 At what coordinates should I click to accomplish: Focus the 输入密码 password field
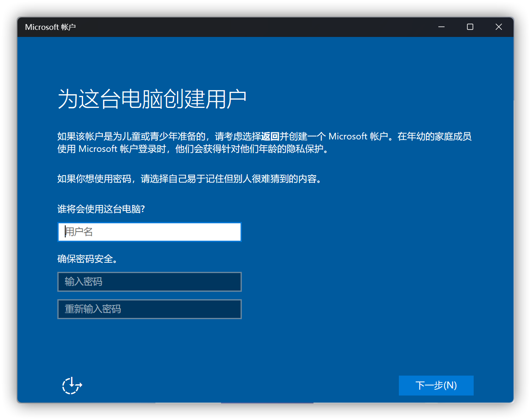(150, 282)
